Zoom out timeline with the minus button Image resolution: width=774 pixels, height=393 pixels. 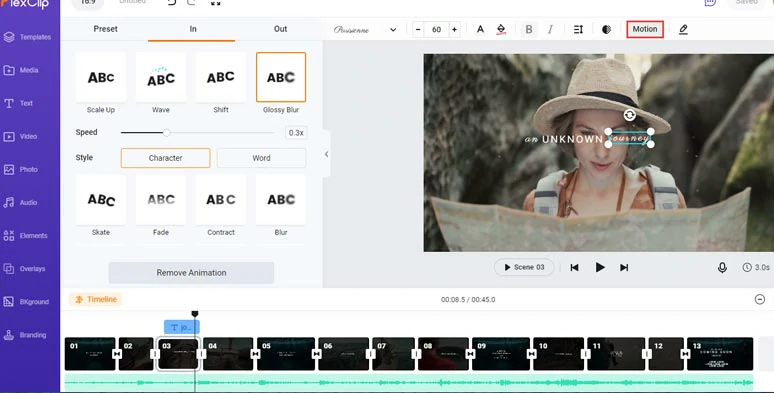(x=760, y=299)
